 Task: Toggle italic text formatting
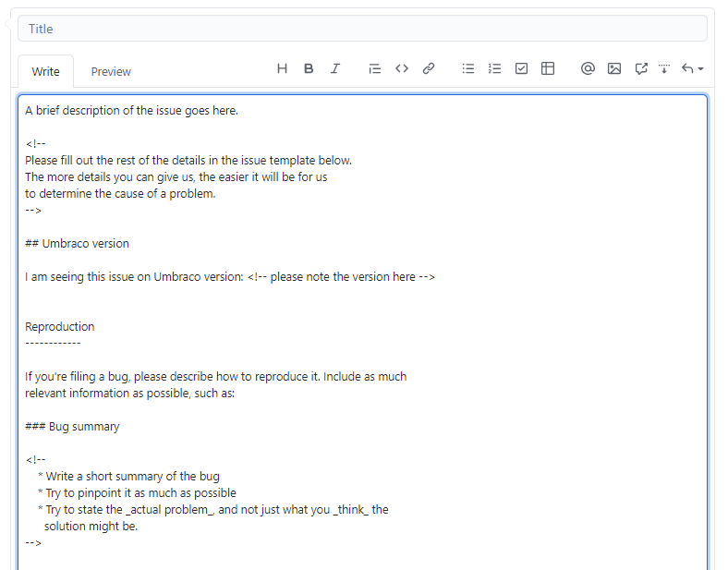tap(335, 68)
